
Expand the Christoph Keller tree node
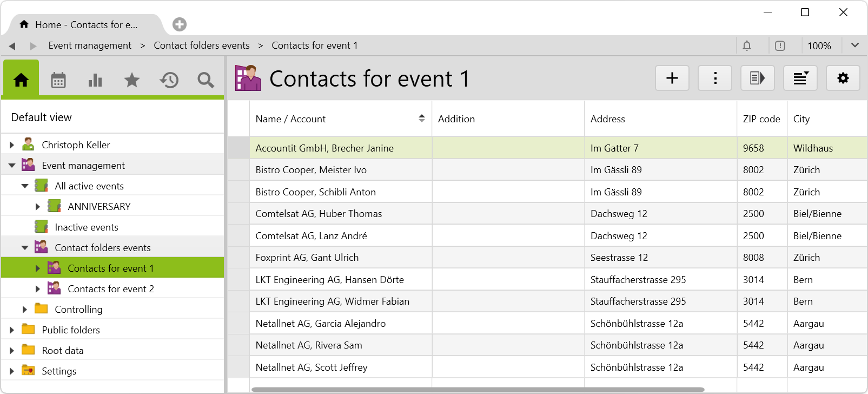tap(12, 145)
